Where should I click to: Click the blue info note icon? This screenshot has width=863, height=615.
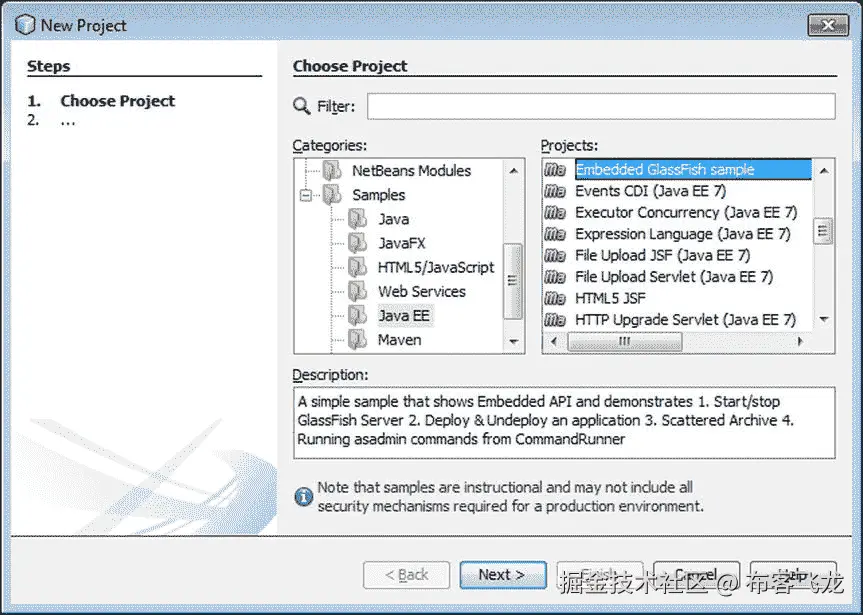[x=303, y=497]
